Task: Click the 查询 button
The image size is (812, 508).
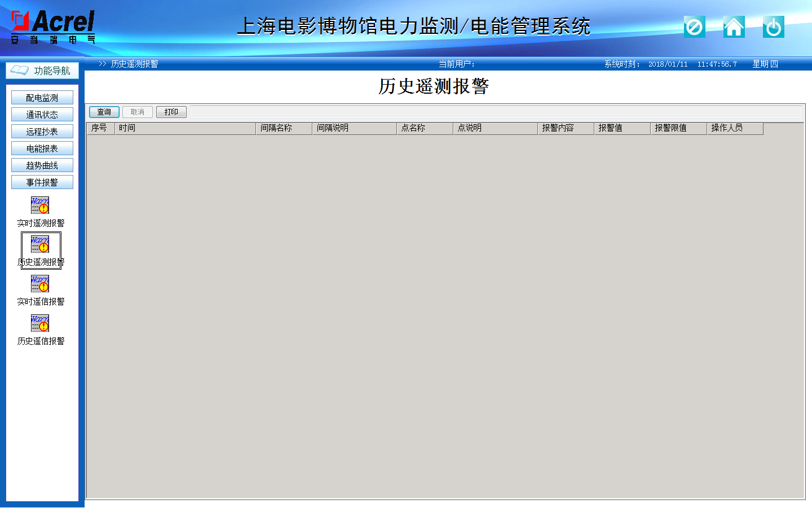Action: (104, 112)
